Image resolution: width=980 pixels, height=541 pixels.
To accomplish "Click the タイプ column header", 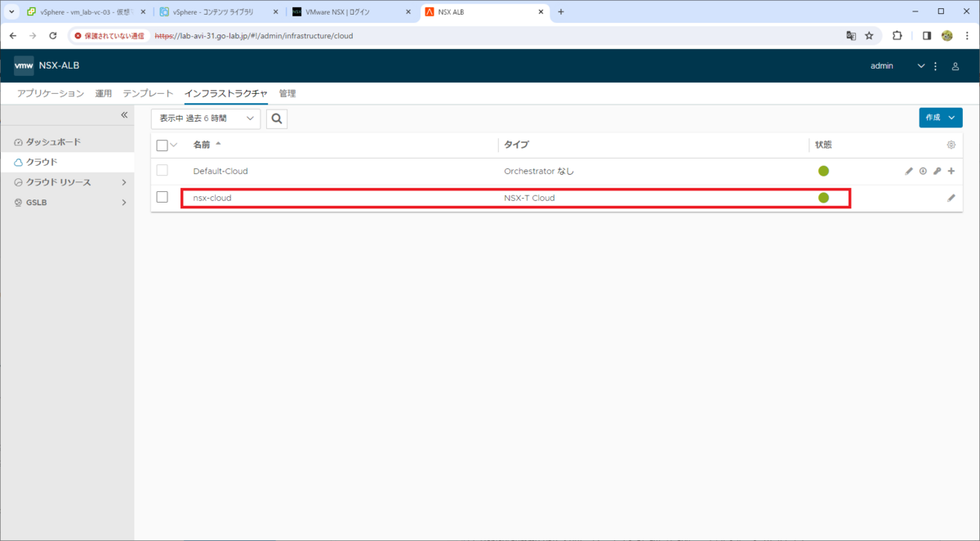I will tap(516, 145).
